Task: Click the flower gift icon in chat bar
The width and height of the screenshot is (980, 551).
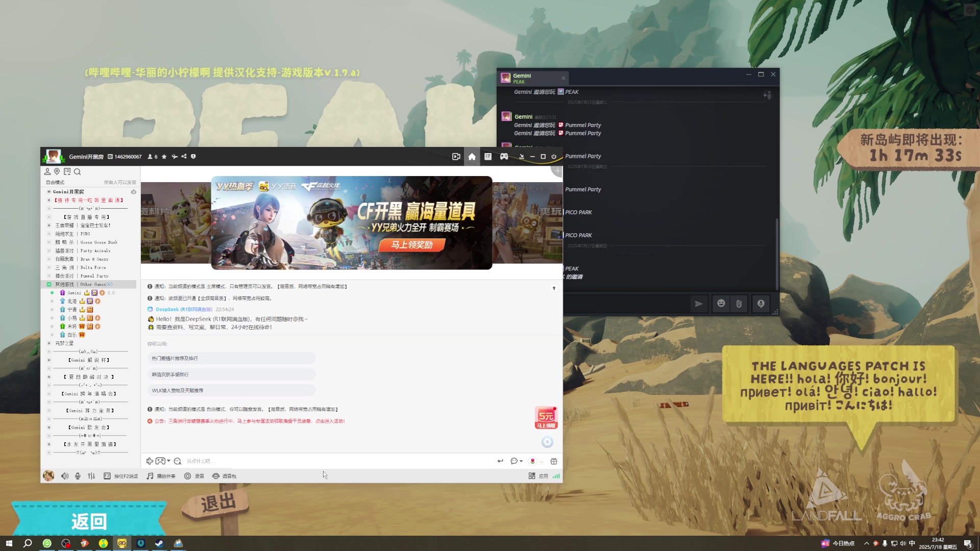Action: pos(532,461)
